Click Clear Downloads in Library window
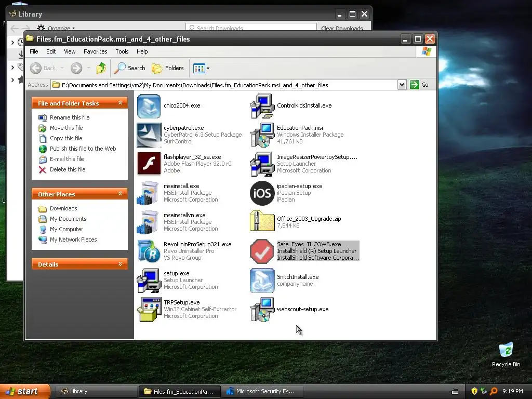Screen dimensions: 532x399 (342, 28)
